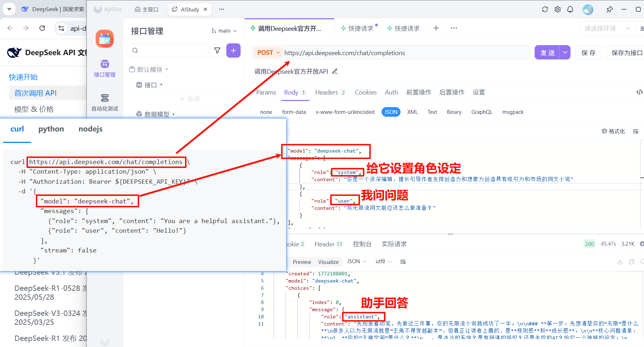This screenshot has height=347, width=644.
Task: Reload the page in the browser window
Action: coord(42,28)
